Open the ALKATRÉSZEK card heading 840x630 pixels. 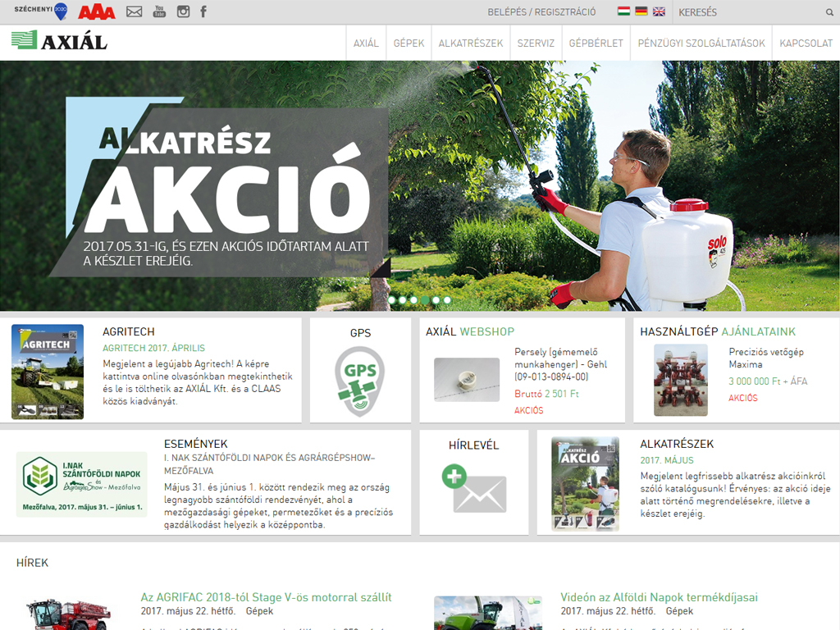coord(677,444)
